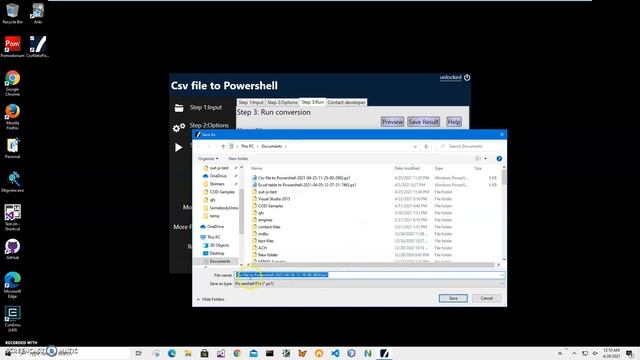Image resolution: width=640 pixels, height=360 pixels.
Task: Select Documents in the navigation pane
Action: point(220,261)
